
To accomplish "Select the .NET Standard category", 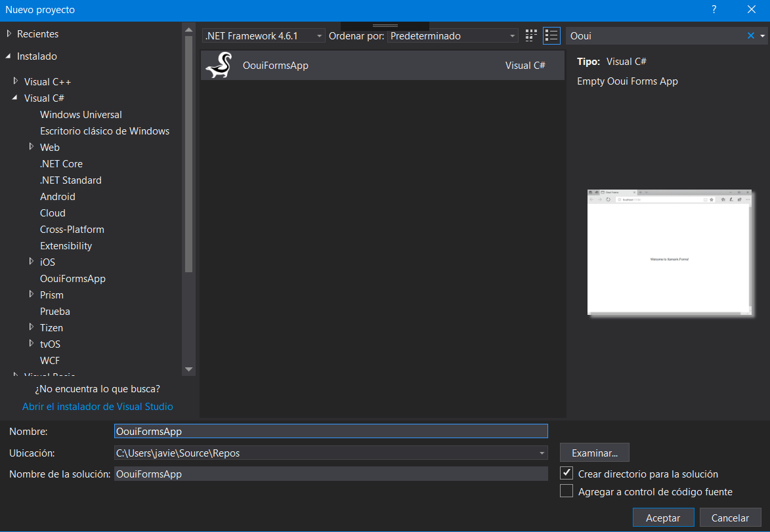I will [71, 180].
